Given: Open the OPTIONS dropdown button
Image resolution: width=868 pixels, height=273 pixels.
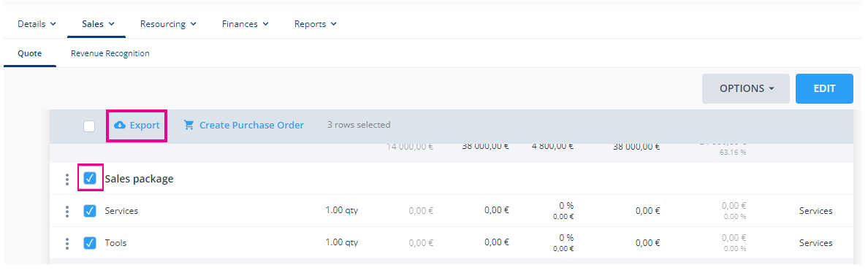Looking at the screenshot, I should point(746,88).
